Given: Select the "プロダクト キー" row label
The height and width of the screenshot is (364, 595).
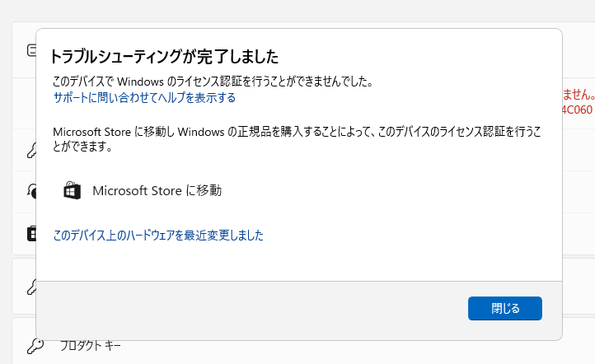Looking at the screenshot, I should [90, 345].
